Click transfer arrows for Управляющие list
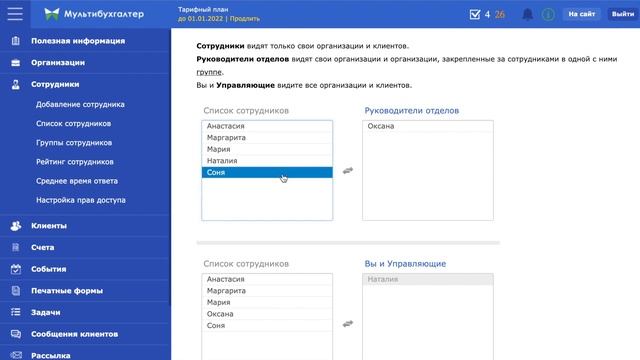This screenshot has width=640, height=360. (x=348, y=324)
